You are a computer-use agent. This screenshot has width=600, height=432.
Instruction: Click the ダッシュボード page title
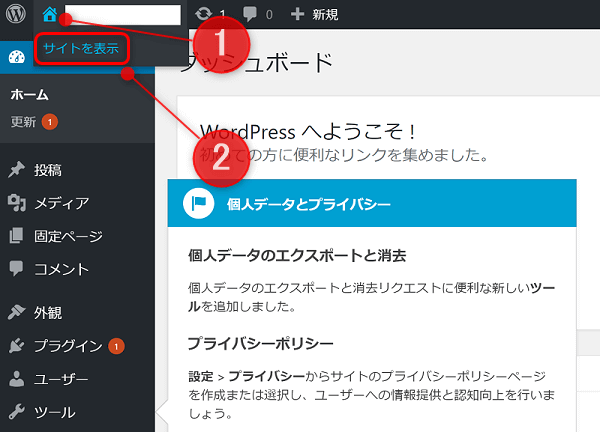click(x=257, y=63)
